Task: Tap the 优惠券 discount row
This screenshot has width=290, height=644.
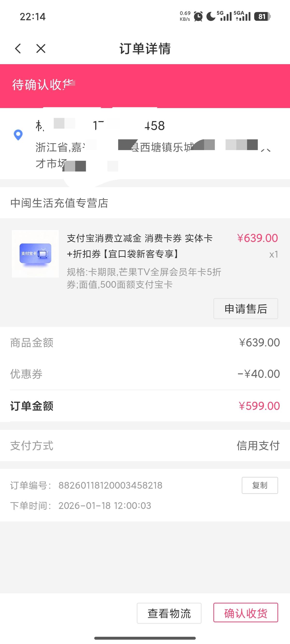Action: pyautogui.click(x=145, y=374)
